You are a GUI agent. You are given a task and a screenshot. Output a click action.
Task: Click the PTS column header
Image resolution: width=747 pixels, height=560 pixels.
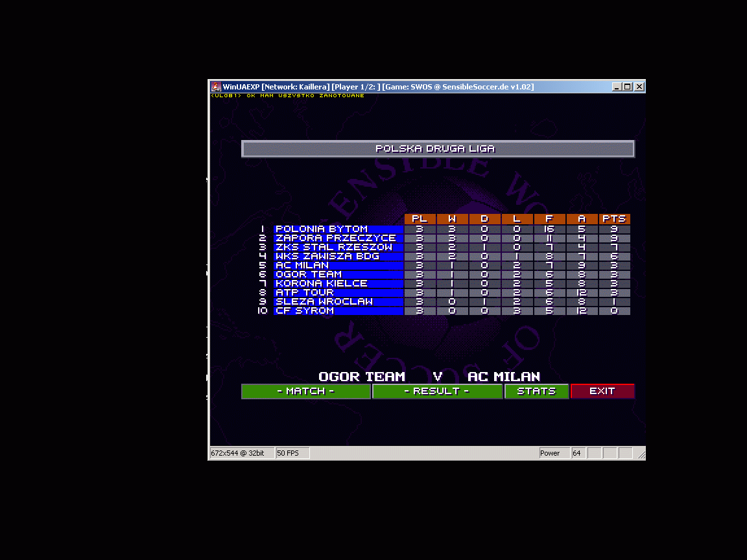(613, 219)
